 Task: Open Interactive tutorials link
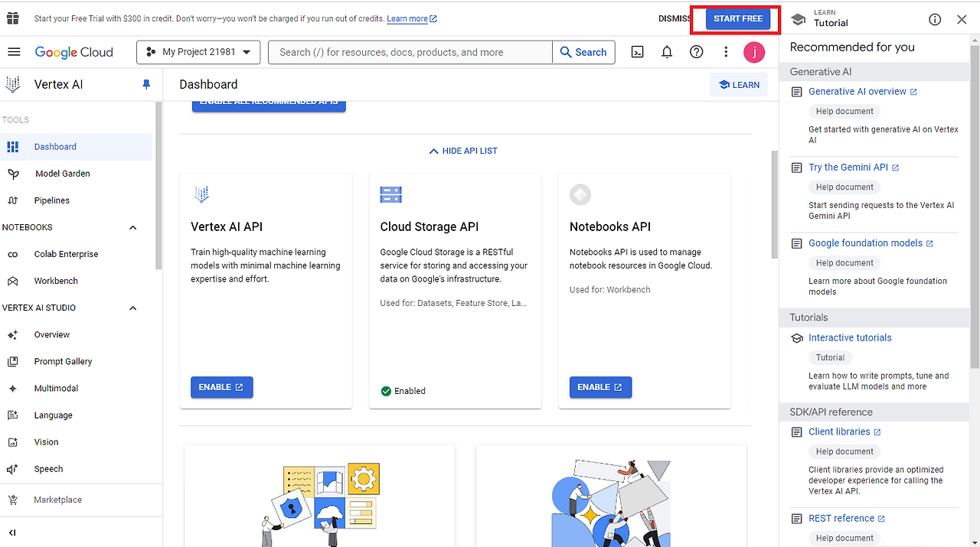coord(850,337)
